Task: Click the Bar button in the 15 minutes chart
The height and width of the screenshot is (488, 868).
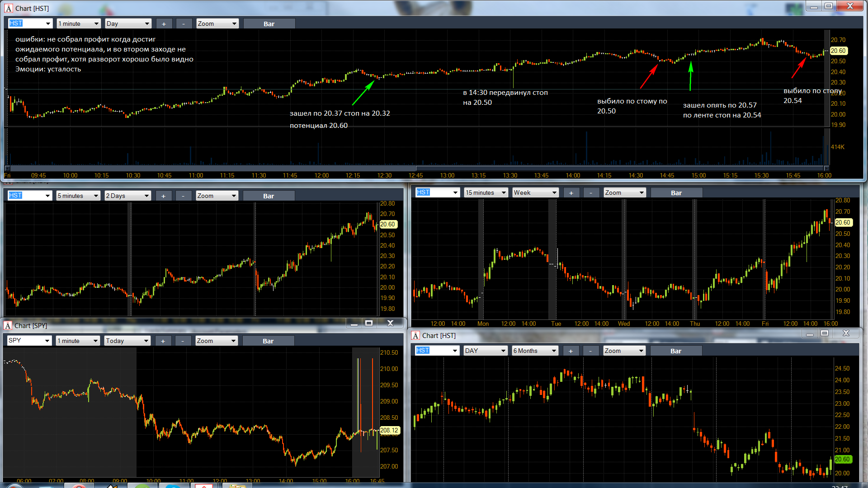Action: coord(676,193)
